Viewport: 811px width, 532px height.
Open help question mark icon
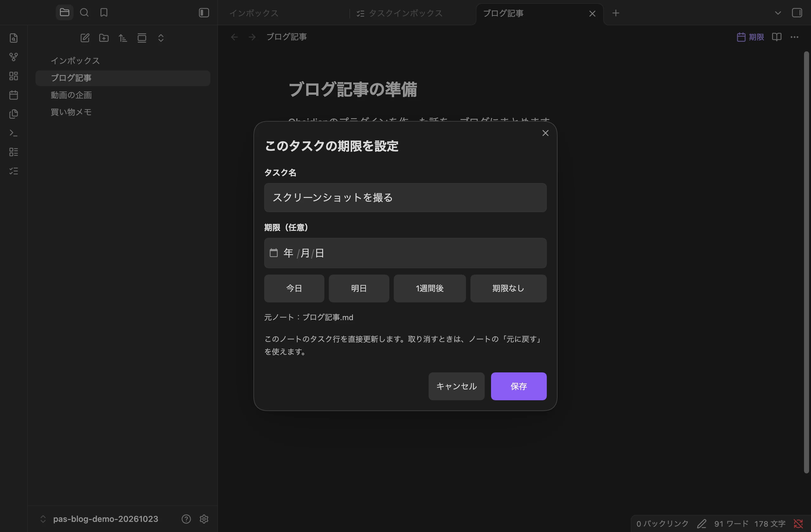[186, 519]
